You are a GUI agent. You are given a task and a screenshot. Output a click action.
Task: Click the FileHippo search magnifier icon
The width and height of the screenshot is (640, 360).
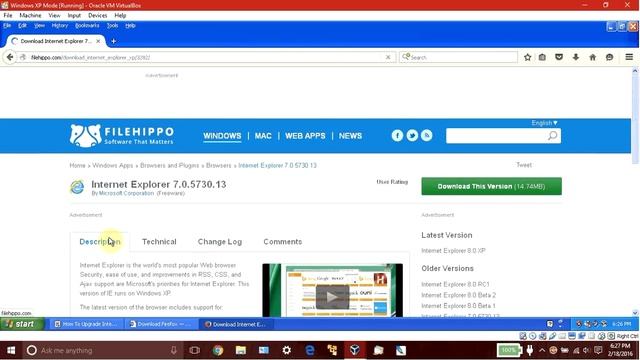click(552, 136)
